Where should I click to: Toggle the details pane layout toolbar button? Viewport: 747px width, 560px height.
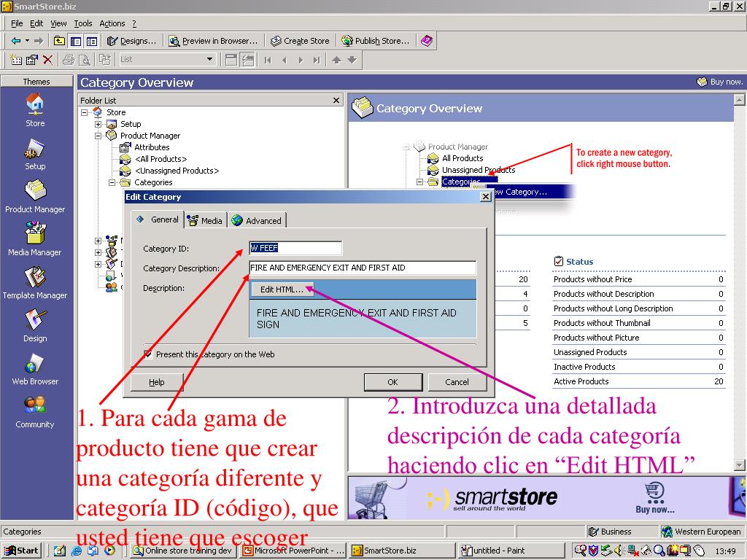point(91,41)
